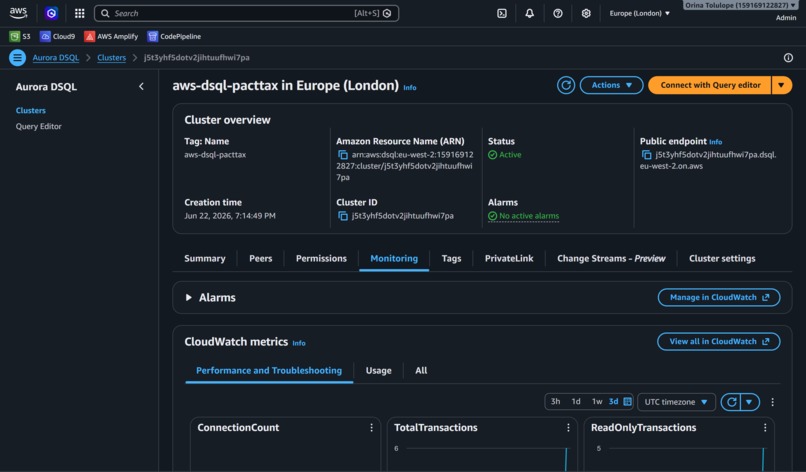Copy the public endpoint address
This screenshot has height=472, width=806.
[x=647, y=155]
